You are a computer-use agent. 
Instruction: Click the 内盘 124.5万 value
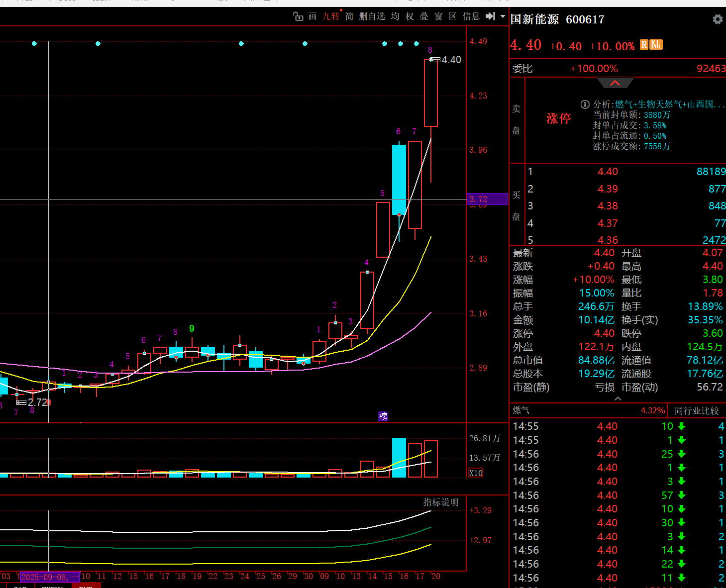point(705,347)
